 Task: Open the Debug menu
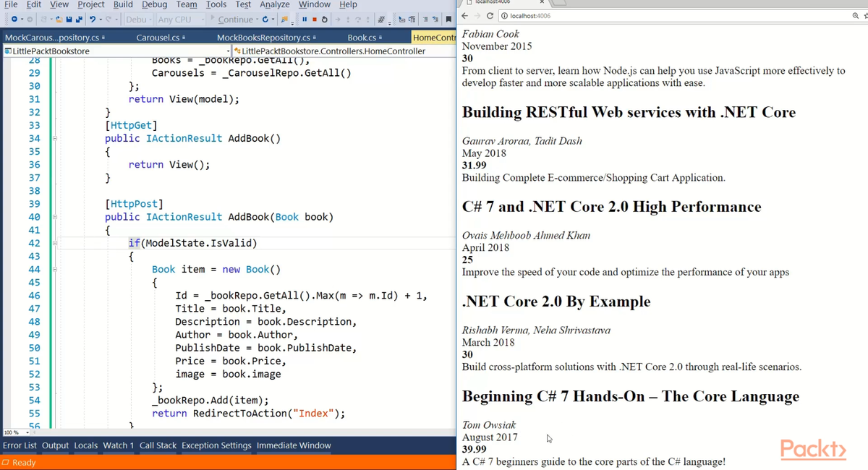click(155, 4)
